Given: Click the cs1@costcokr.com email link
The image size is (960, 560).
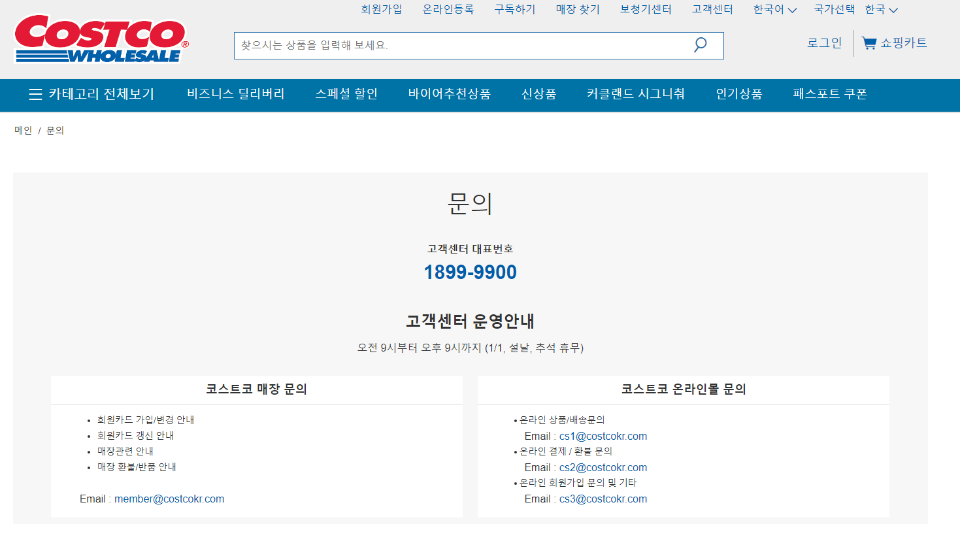Looking at the screenshot, I should pyautogui.click(x=603, y=436).
